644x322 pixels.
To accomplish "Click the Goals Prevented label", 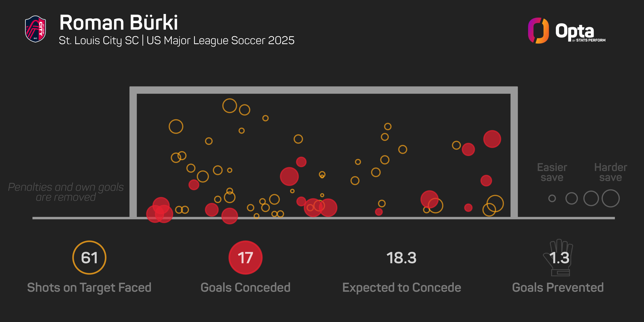I will point(558,288).
